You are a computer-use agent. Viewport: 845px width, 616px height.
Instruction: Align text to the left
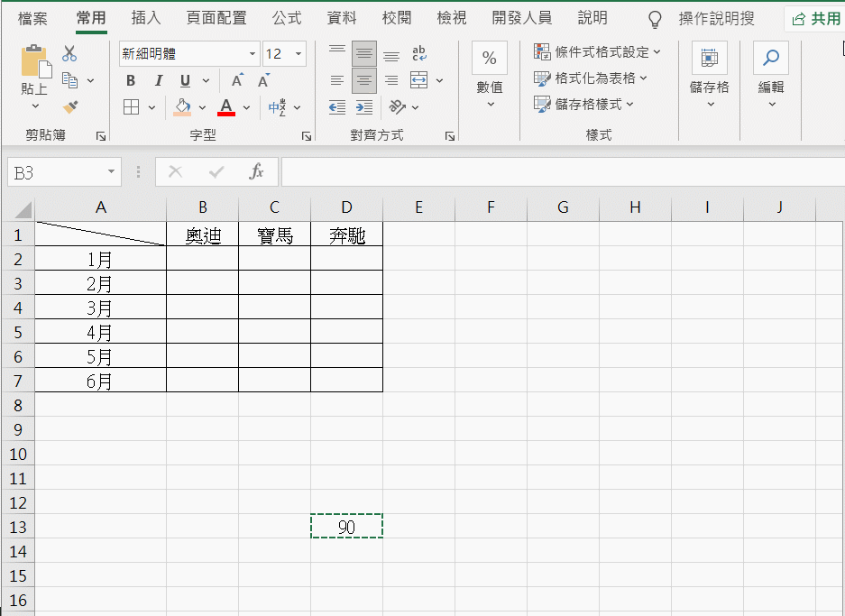(x=337, y=80)
